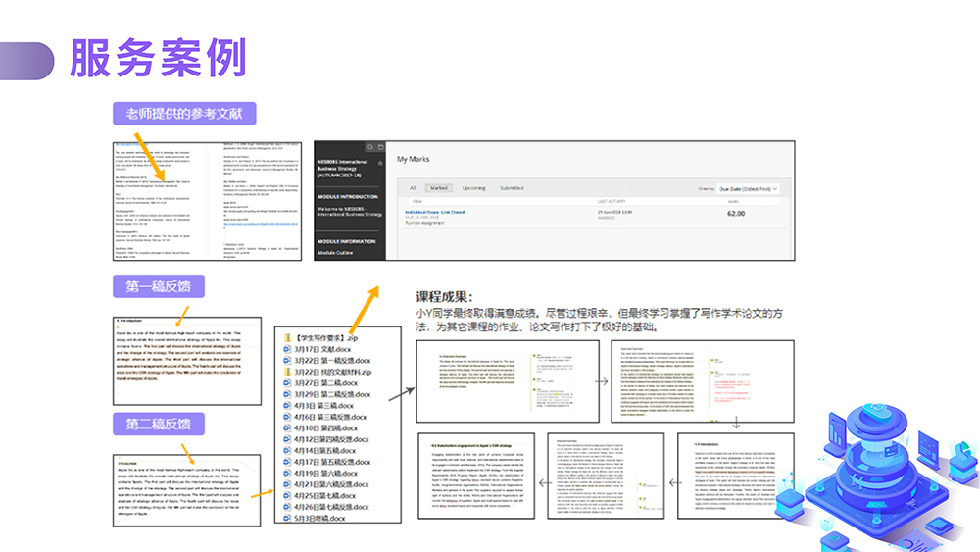Screen dimensions: 980x552
Task: Select the All tab in My Marks
Action: (413, 188)
